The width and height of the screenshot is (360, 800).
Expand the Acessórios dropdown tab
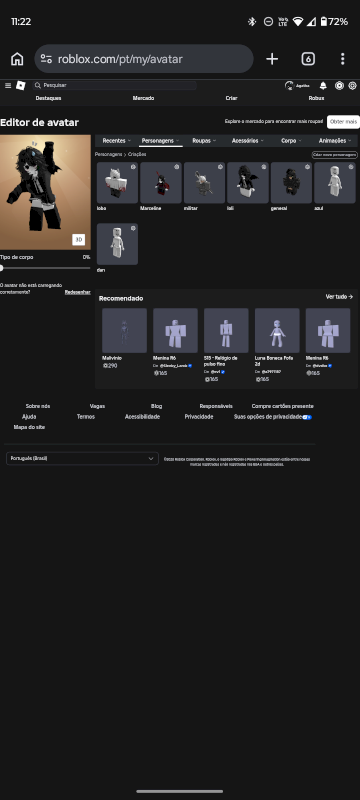tap(248, 140)
